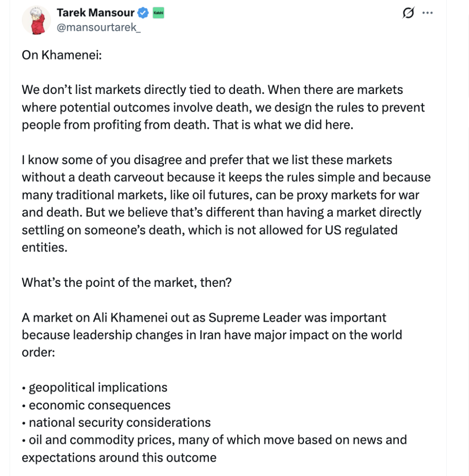
Task: Click the "I know some of you disagree" paragraph
Action: click(x=226, y=195)
